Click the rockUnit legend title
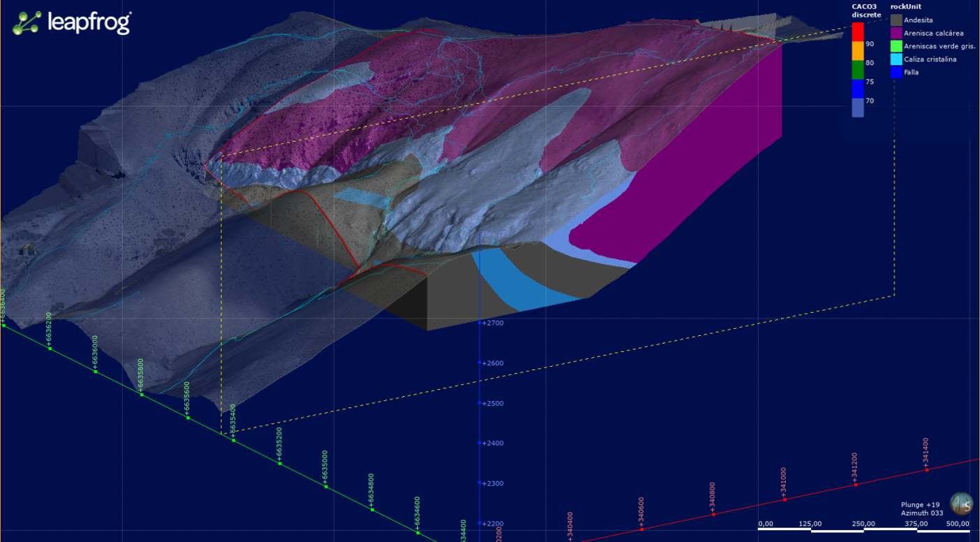 905,7
